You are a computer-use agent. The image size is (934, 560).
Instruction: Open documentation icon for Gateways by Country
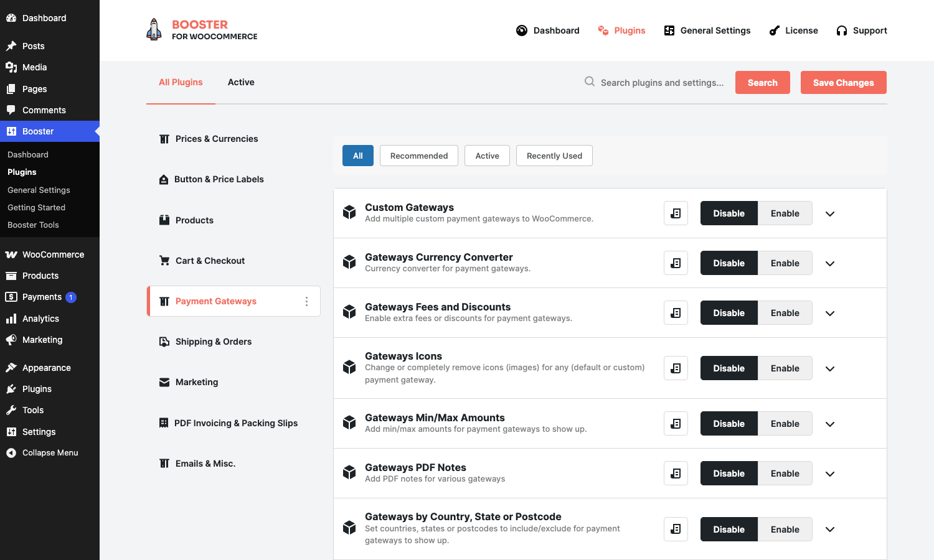click(x=676, y=530)
